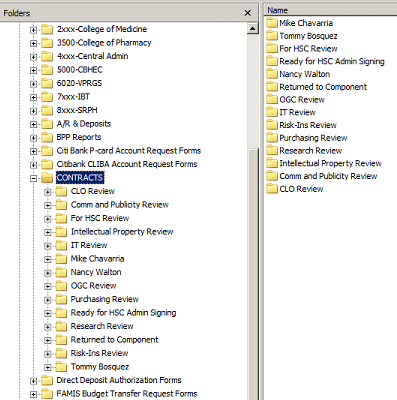Expand the For HSC Review tree node
Image resolution: width=397 pixels, height=400 pixels.
(x=48, y=219)
